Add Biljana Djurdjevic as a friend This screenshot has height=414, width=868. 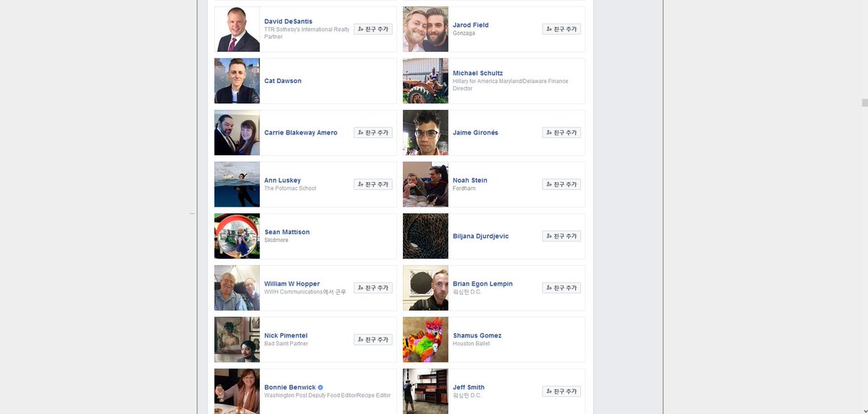tap(562, 236)
